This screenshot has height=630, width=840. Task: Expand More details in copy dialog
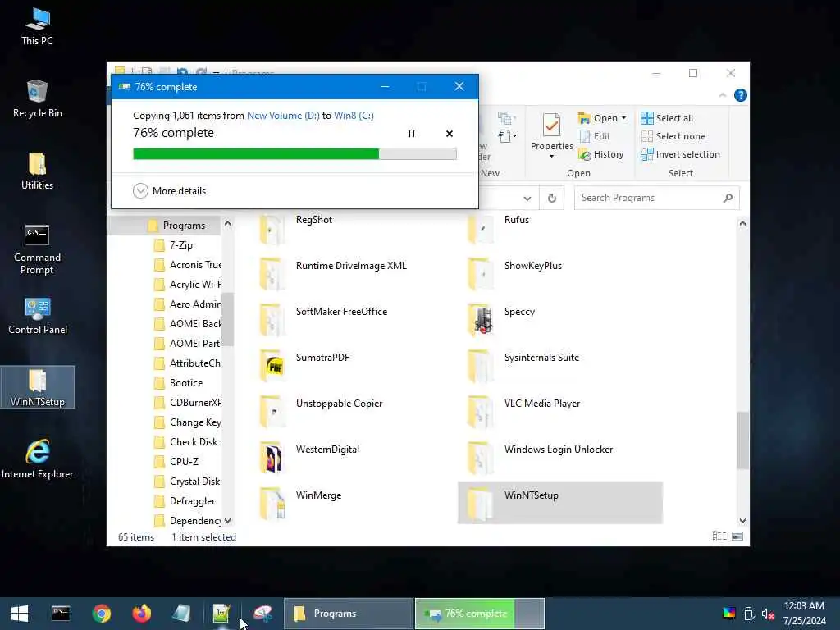[x=169, y=190]
